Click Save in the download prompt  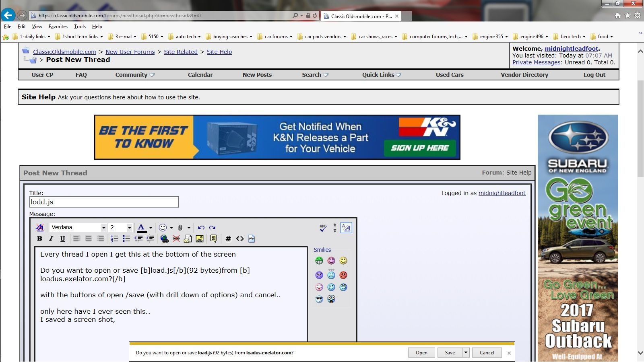coord(450,353)
